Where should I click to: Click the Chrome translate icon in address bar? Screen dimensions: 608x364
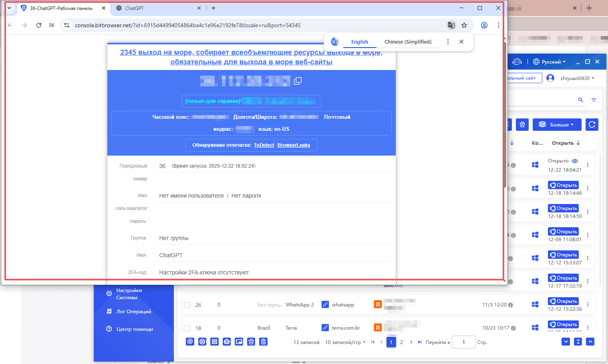click(451, 25)
